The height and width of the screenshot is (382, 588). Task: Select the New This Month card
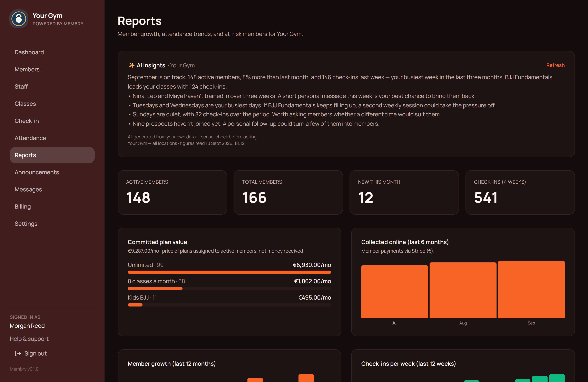pyautogui.click(x=404, y=192)
